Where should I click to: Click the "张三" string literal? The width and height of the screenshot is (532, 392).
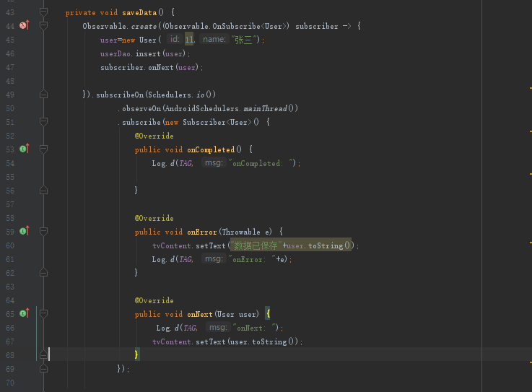(243, 40)
